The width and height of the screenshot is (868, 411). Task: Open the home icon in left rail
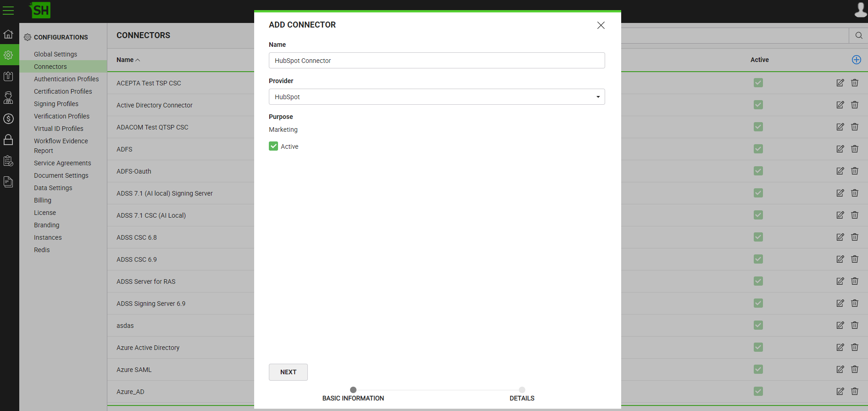[8, 34]
